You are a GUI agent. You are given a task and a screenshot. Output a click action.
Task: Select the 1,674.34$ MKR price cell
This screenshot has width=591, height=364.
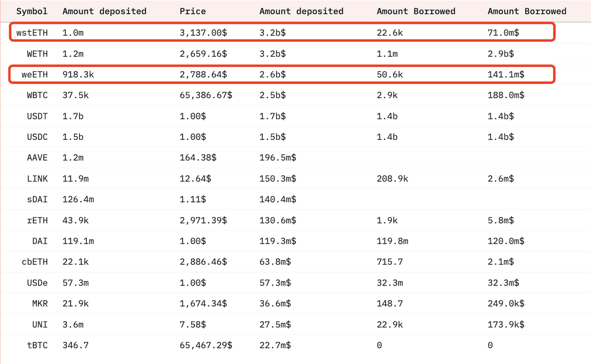203,303
